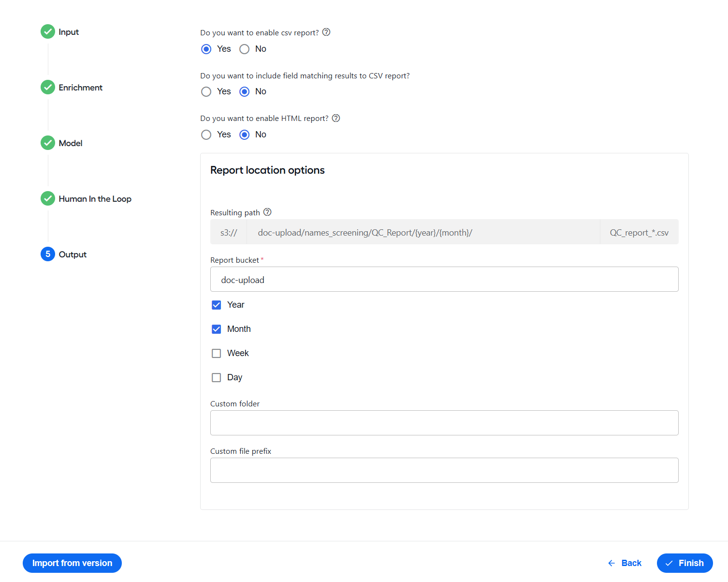Go Back to the previous step
Image resolution: width=728 pixels, height=582 pixels.
tap(625, 563)
